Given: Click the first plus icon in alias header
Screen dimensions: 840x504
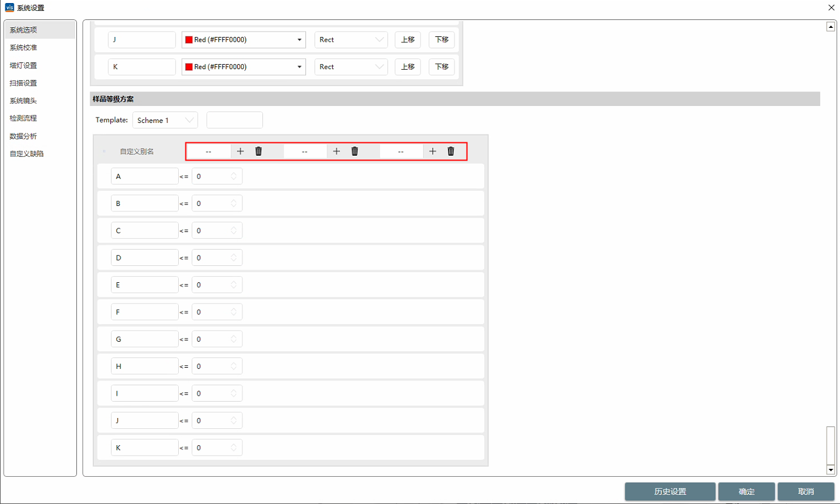Looking at the screenshot, I should pos(241,151).
